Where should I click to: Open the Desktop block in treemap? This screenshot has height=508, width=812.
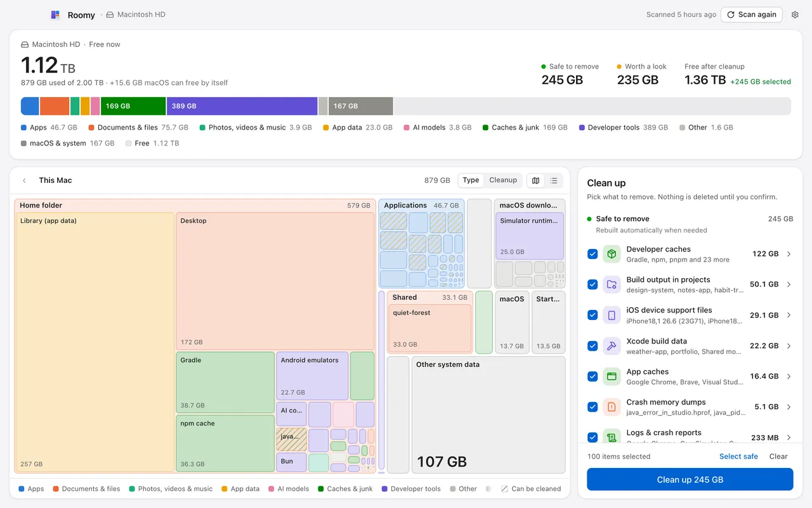click(275, 281)
